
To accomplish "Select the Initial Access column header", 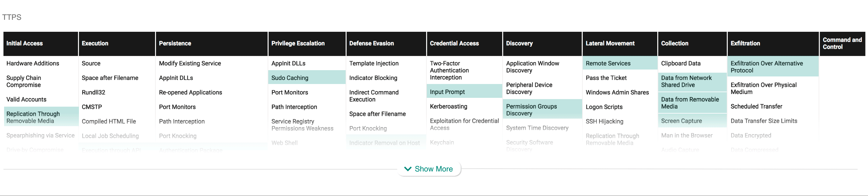I will 41,43.
